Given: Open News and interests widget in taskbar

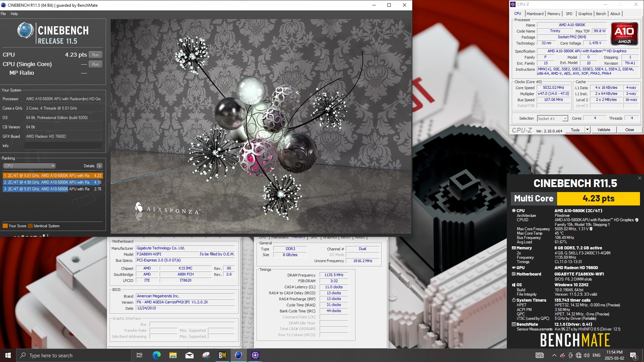Looking at the screenshot, I should [x=540, y=355].
